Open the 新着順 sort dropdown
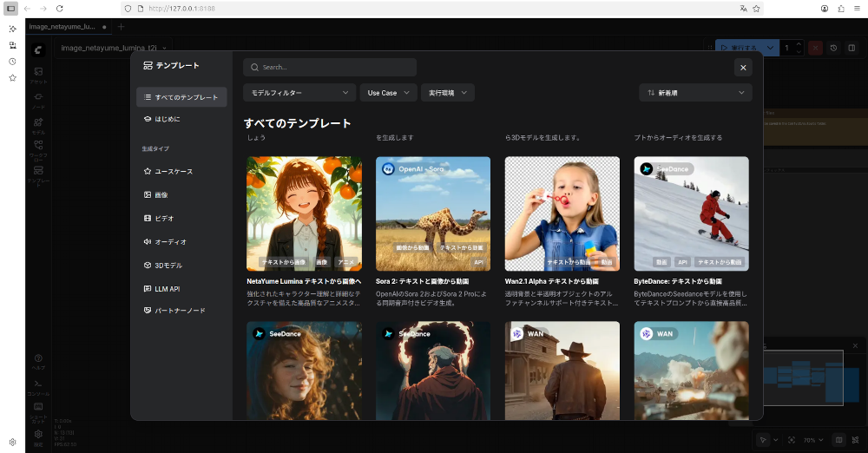868x453 pixels. [x=695, y=93]
